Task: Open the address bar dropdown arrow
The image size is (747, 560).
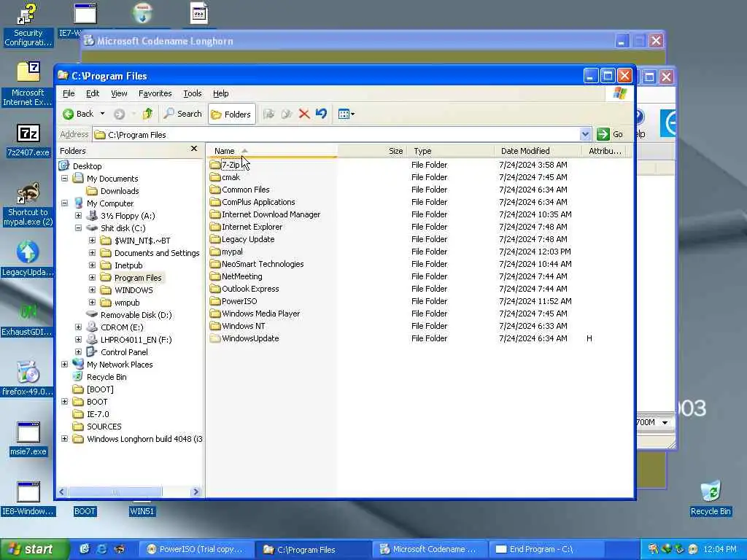Action: [x=586, y=135]
